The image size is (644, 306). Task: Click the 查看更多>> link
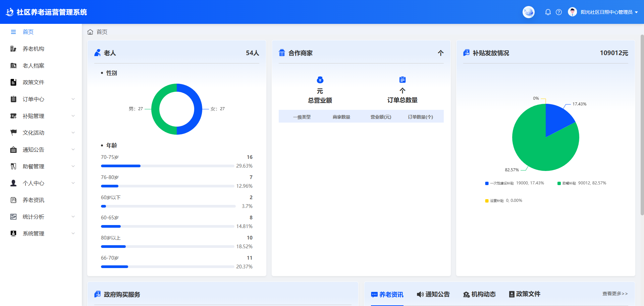click(x=615, y=294)
